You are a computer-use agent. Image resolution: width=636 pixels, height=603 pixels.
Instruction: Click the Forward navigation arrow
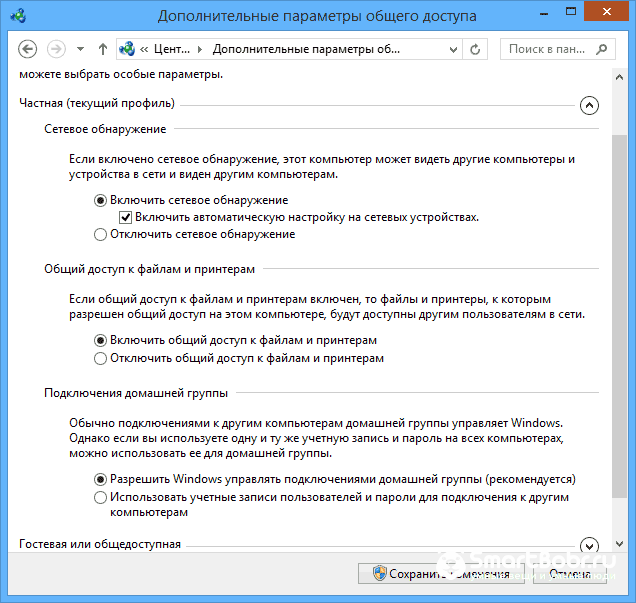pyautogui.click(x=57, y=49)
